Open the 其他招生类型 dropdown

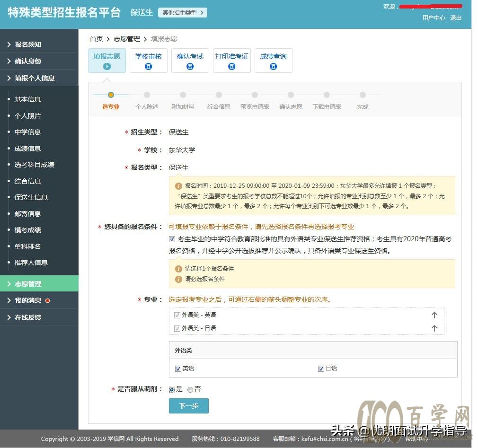pyautogui.click(x=183, y=12)
